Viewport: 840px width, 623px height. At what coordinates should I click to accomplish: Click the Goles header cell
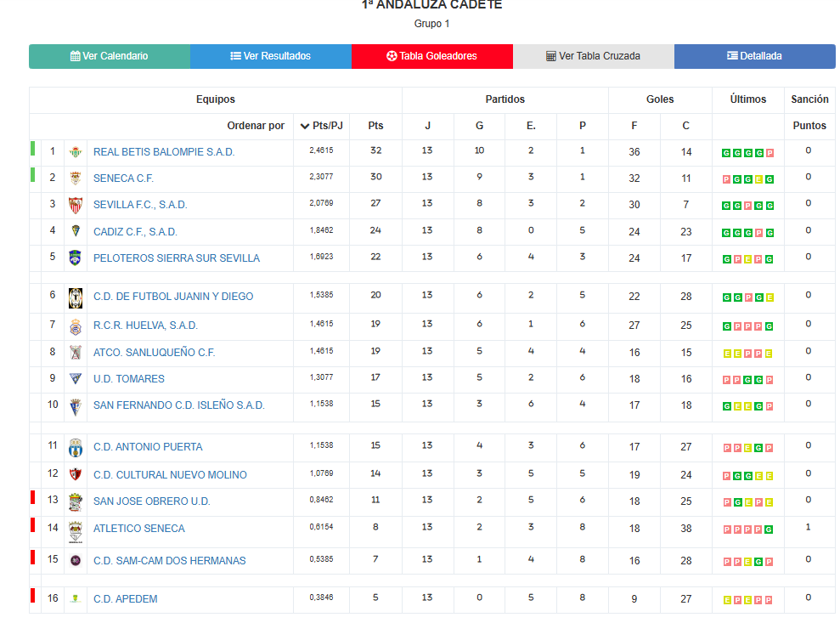click(660, 99)
